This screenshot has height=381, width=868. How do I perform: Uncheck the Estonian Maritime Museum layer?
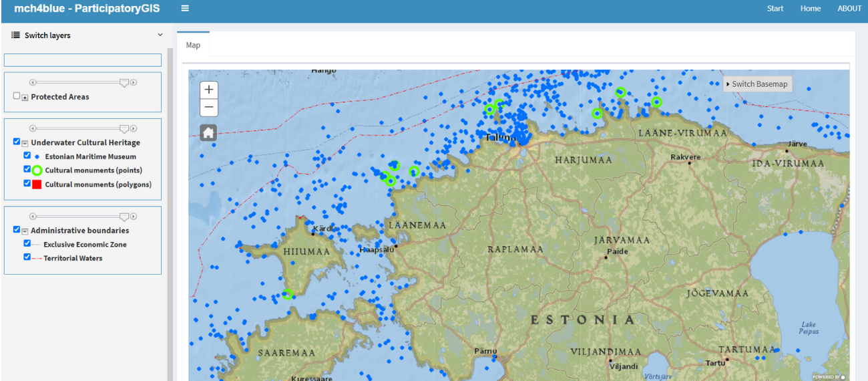coord(27,156)
